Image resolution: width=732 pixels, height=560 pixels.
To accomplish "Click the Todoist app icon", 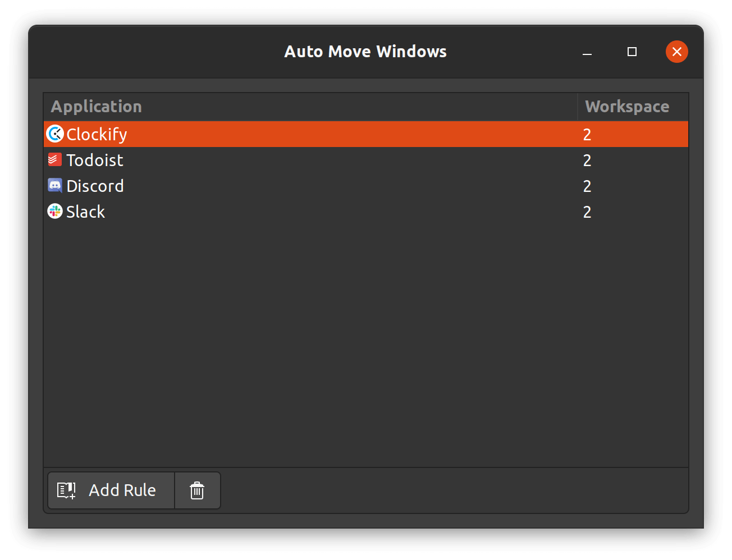I will pyautogui.click(x=55, y=160).
